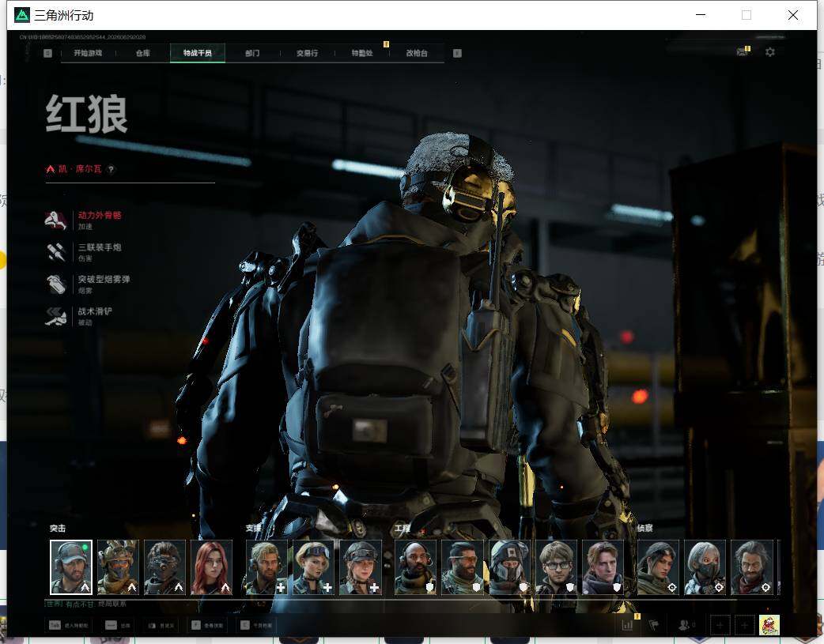Screen dimensions: 824x644
Task: Click the flag icon in bottom bar
Action: [653, 625]
